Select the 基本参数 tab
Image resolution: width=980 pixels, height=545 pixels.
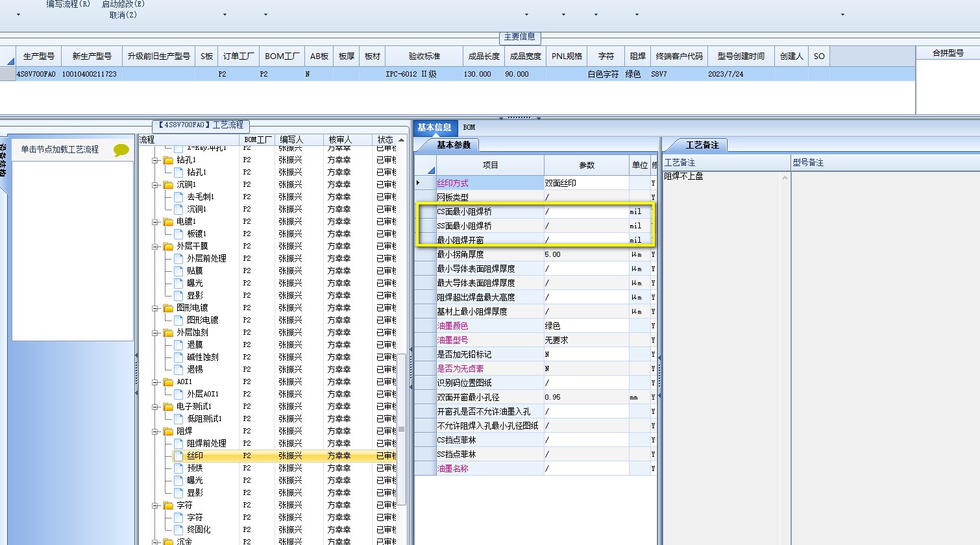click(x=454, y=145)
